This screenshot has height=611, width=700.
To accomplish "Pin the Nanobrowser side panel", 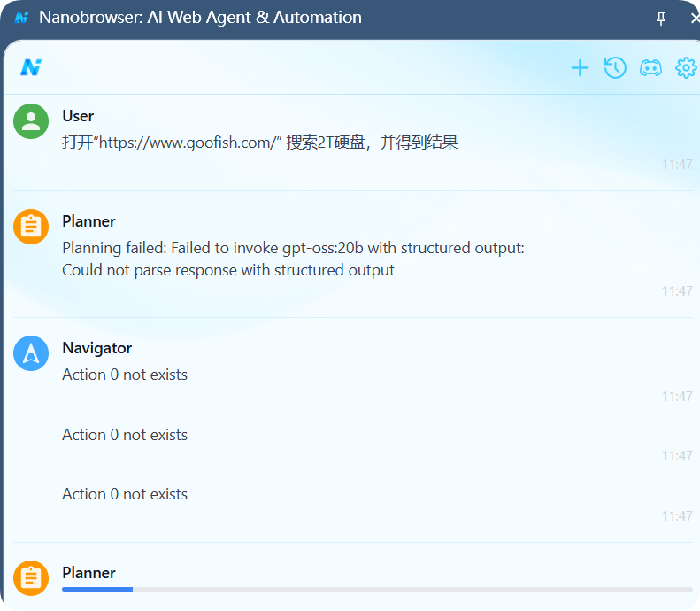I will pyautogui.click(x=661, y=18).
